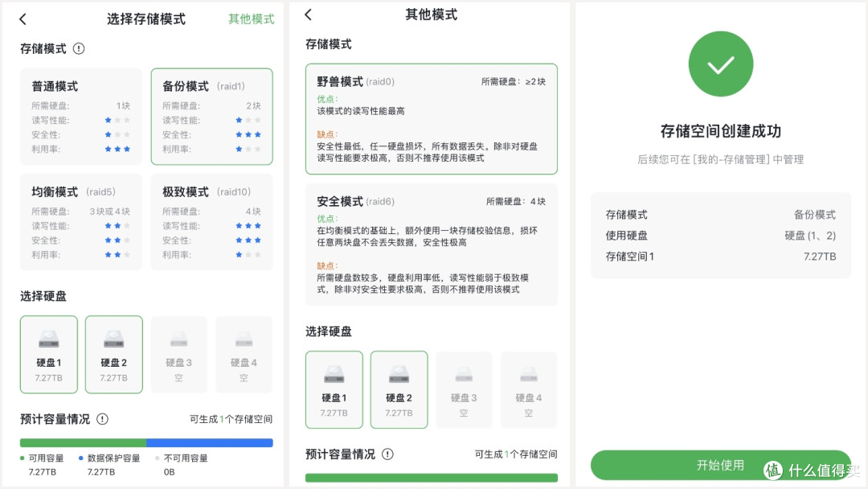This screenshot has width=868, height=489.
Task: Toggle 硬盘1 in 其他模式 screen
Action: coord(334,390)
